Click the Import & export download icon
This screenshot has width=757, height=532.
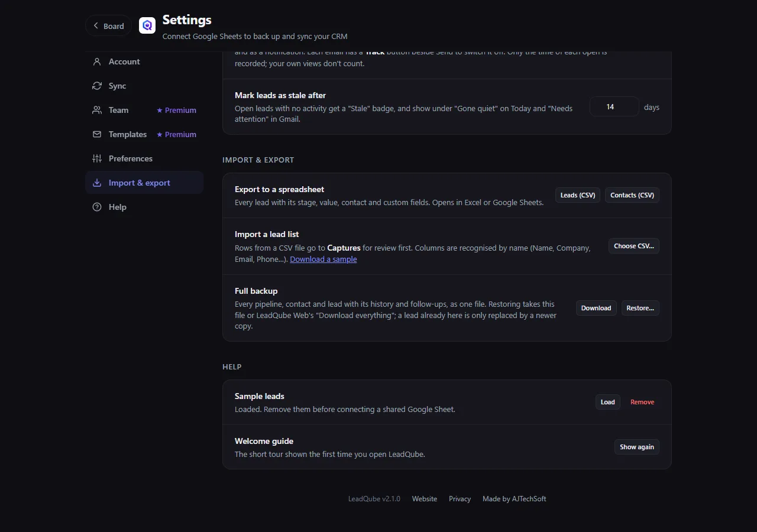click(x=97, y=183)
